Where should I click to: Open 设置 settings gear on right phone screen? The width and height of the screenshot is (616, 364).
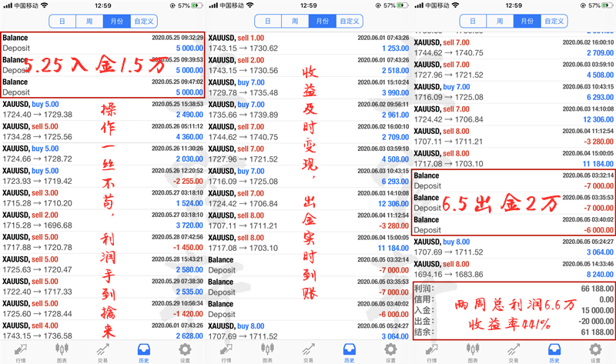(595, 353)
